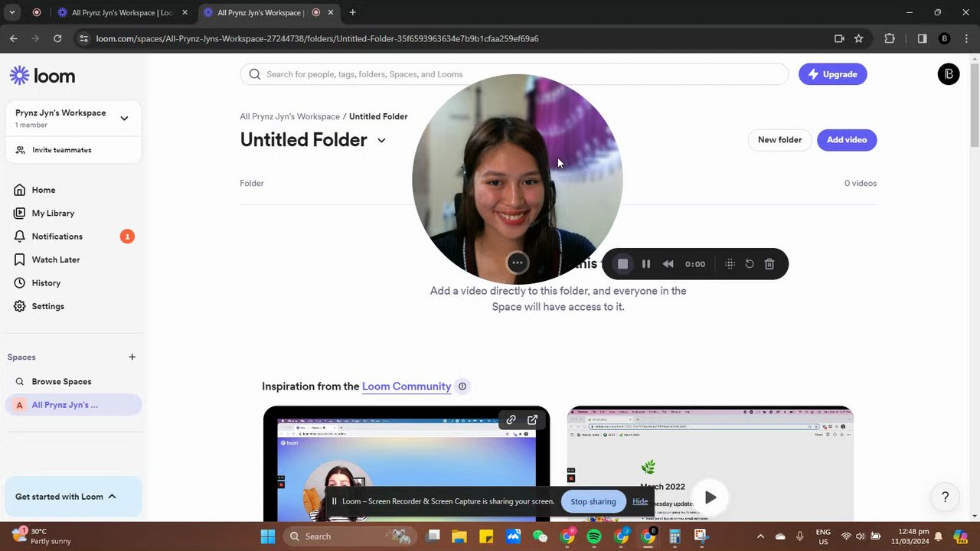
Task: Open a new browser tab
Action: pyautogui.click(x=352, y=12)
